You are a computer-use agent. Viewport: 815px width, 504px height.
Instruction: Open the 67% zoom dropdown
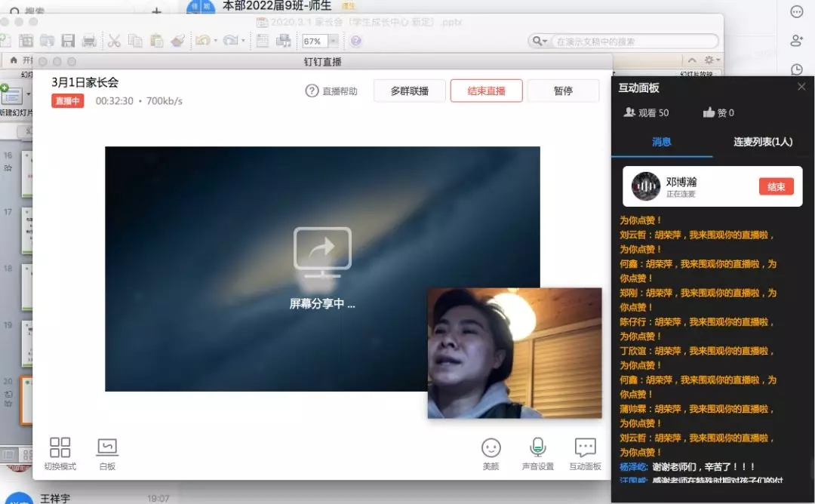tap(333, 41)
